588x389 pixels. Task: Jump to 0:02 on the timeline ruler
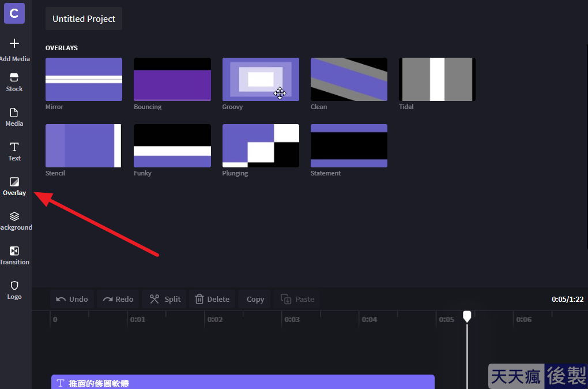(x=215, y=320)
